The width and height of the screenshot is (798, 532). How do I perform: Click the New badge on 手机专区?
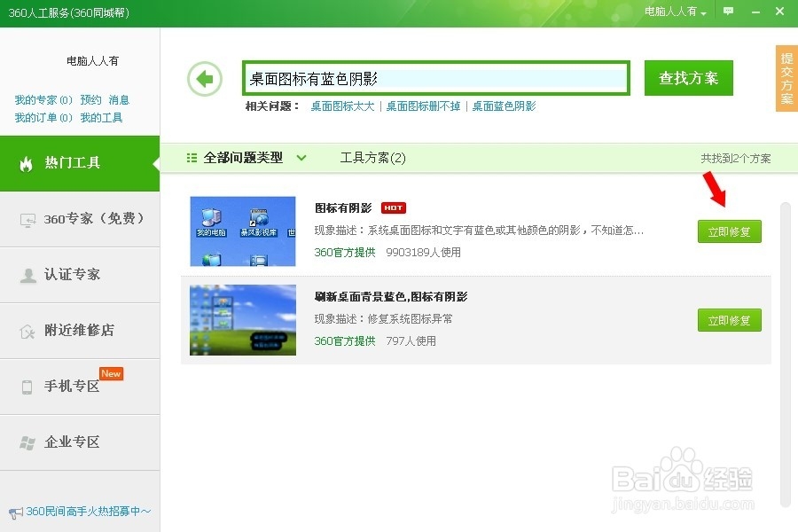[111, 373]
